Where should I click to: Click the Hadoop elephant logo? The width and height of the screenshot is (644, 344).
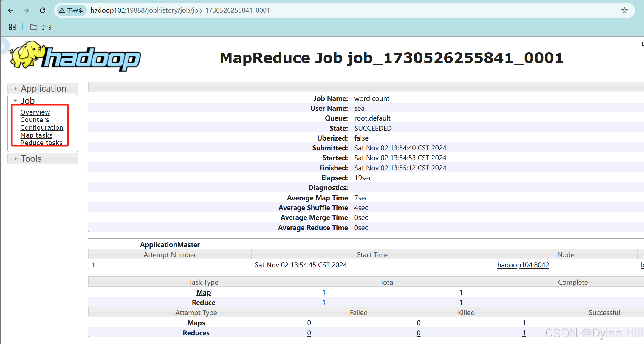point(75,57)
